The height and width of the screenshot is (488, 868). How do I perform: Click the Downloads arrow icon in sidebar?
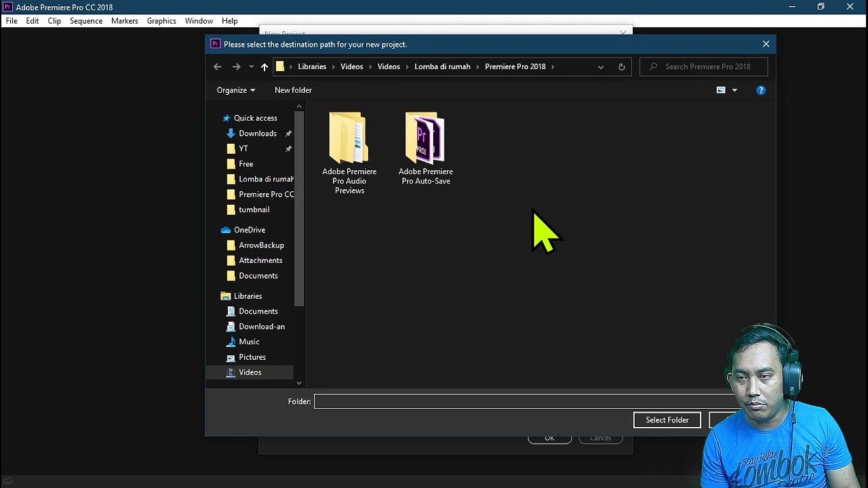[231, 134]
